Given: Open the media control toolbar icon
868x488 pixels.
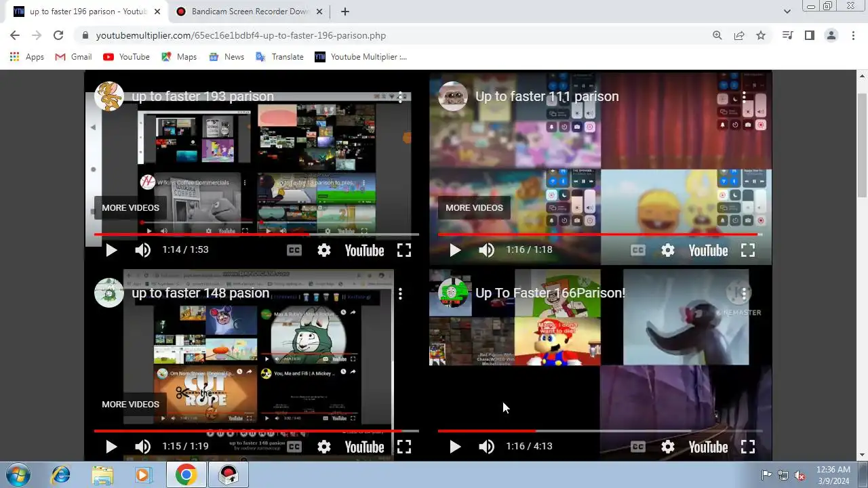Looking at the screenshot, I should pyautogui.click(x=787, y=35).
